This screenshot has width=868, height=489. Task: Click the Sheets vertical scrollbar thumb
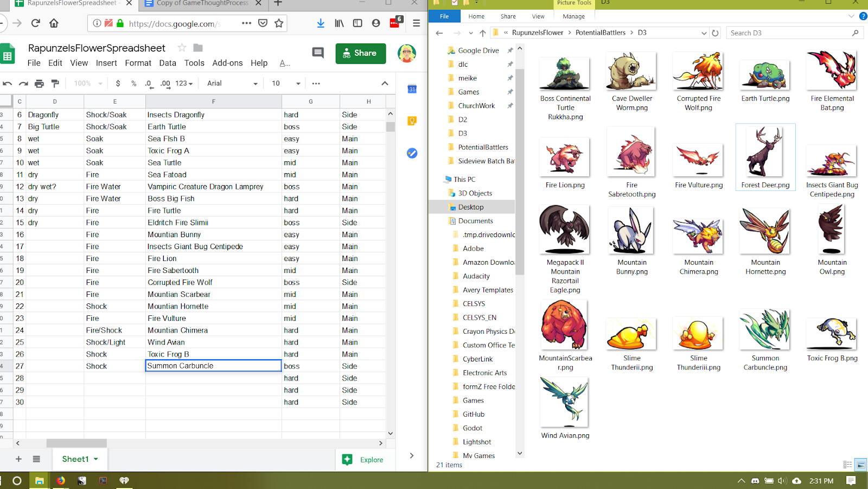click(x=391, y=126)
